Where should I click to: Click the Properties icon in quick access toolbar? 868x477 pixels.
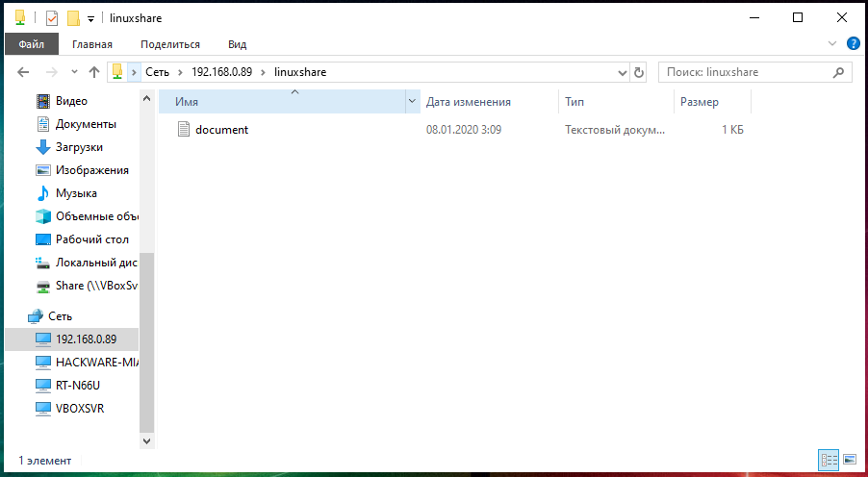(52, 18)
